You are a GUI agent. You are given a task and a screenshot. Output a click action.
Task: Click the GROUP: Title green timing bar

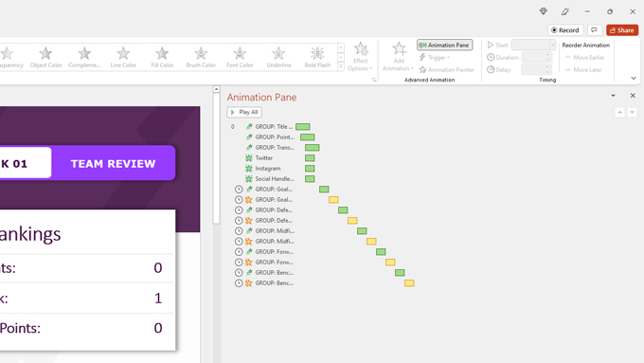tap(303, 127)
